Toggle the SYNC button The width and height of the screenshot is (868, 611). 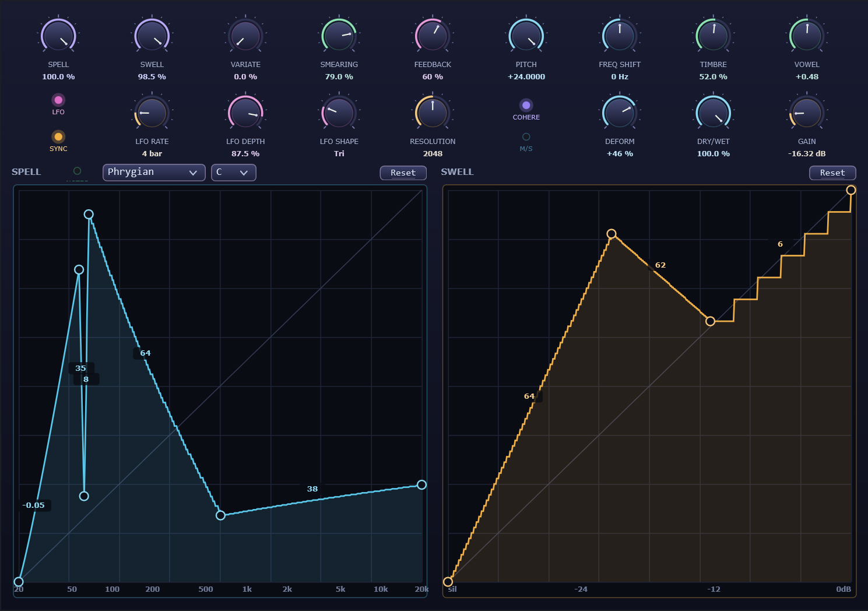(58, 136)
